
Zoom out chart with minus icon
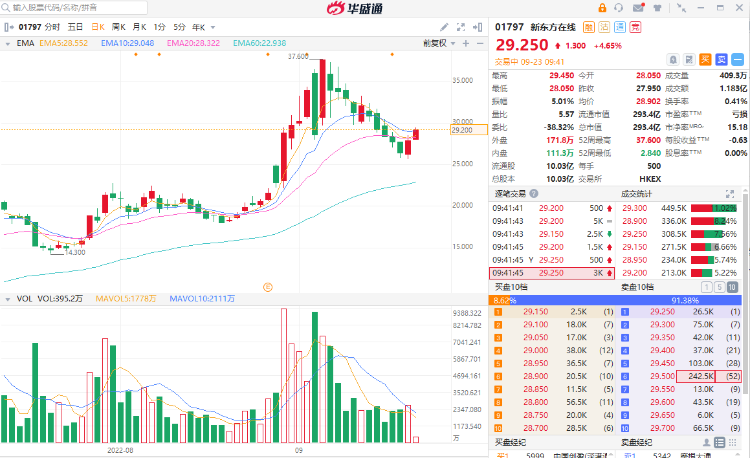click(x=480, y=44)
